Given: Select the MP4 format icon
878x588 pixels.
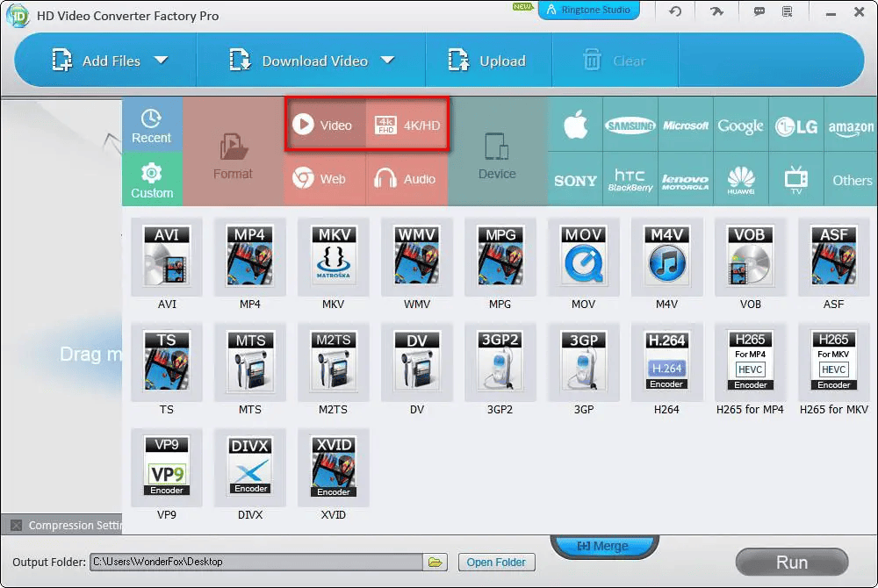Looking at the screenshot, I should [249, 256].
